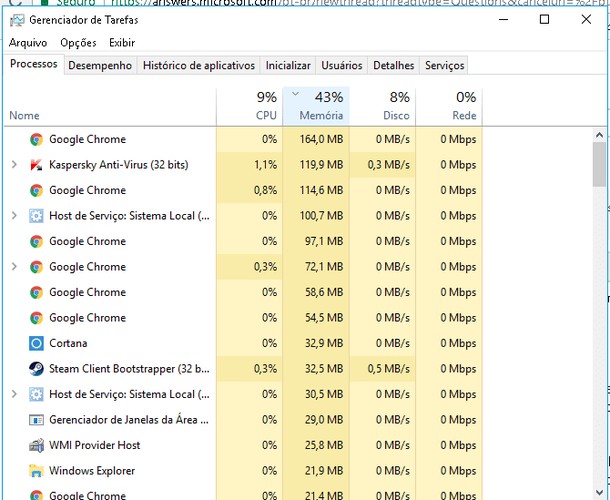
Task: Click the 32,9 MB memory value for Cortana
Action: pos(316,343)
